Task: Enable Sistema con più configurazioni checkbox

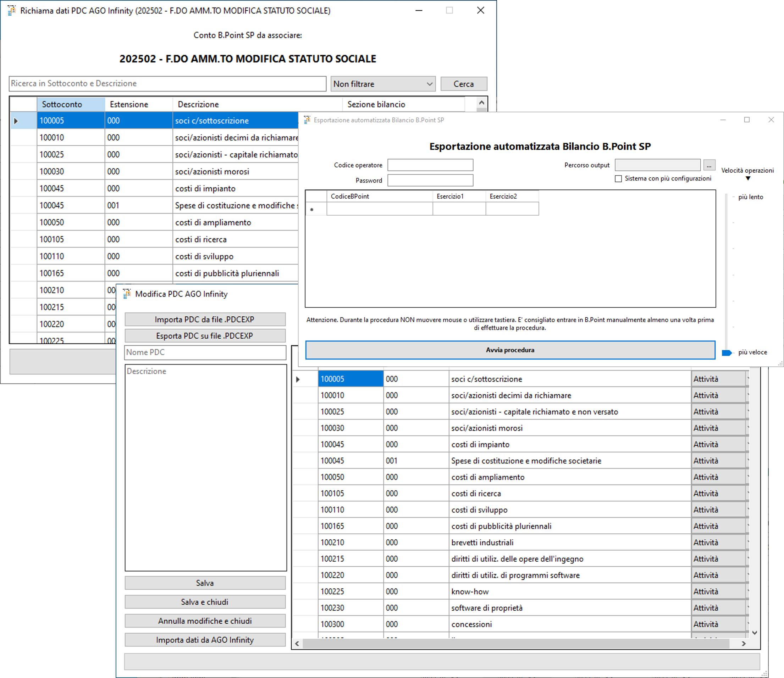Action: pos(618,179)
